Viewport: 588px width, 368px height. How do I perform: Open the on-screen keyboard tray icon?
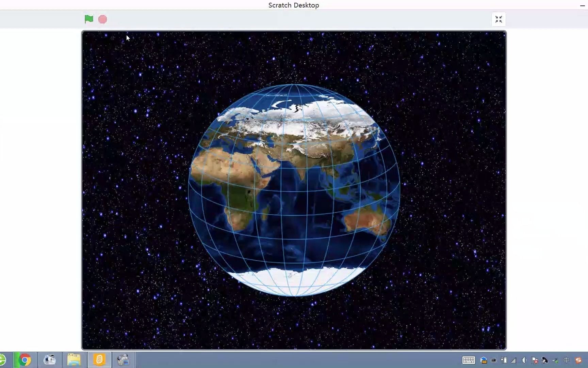pos(469,360)
